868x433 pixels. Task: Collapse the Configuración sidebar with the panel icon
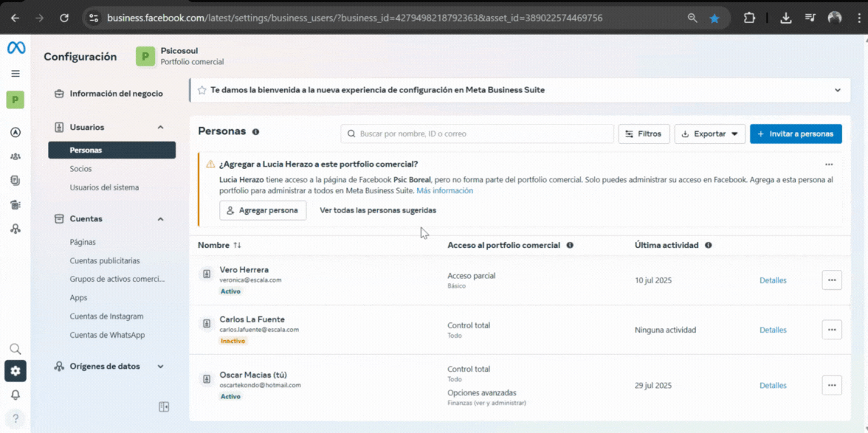coord(164,407)
